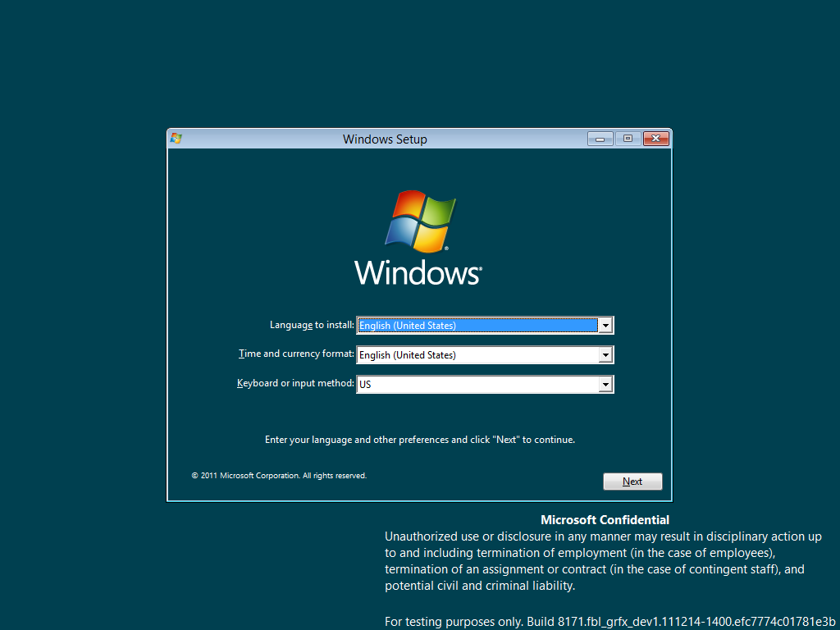Open the Language to install dropdown arrow
Screen dimensions: 840x630
point(605,325)
